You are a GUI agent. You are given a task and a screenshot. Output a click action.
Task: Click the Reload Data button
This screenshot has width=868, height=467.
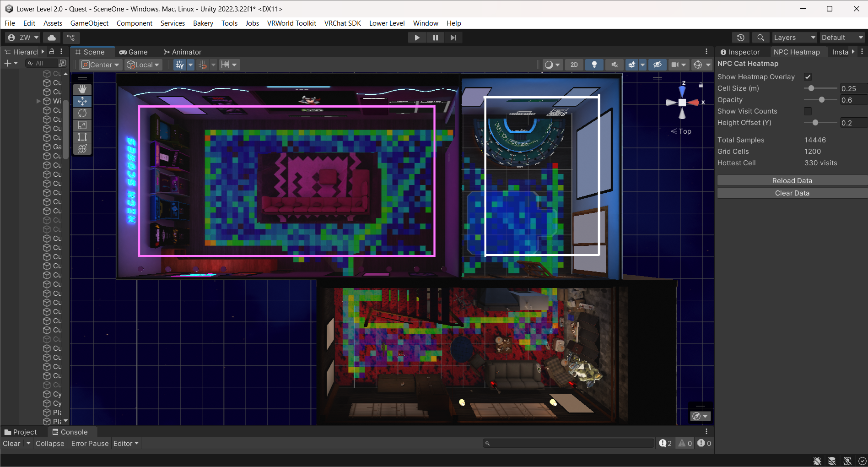792,181
